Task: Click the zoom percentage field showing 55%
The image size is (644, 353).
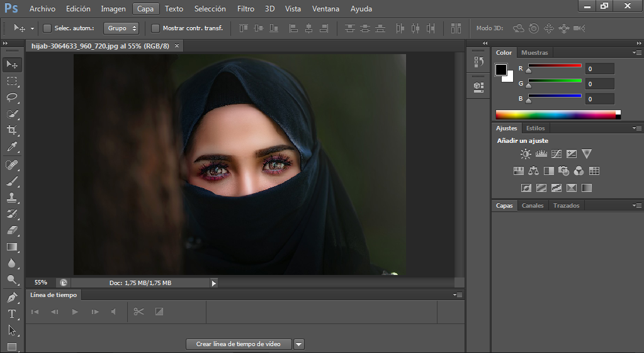Action: pos(41,283)
